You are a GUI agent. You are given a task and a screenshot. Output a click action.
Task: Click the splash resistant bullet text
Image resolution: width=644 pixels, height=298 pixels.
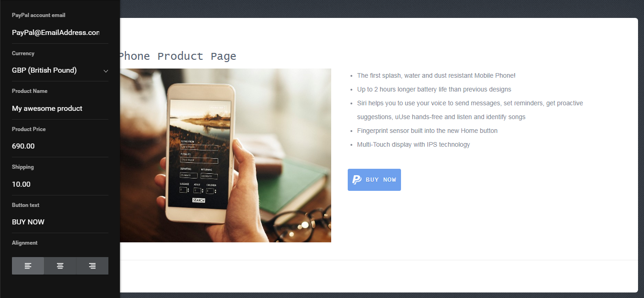(x=436, y=75)
